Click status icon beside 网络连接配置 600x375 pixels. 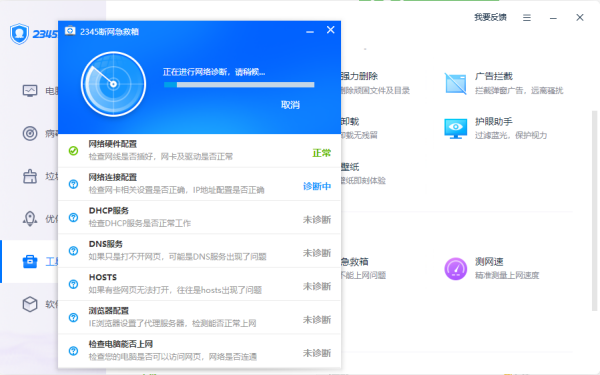pos(73,184)
